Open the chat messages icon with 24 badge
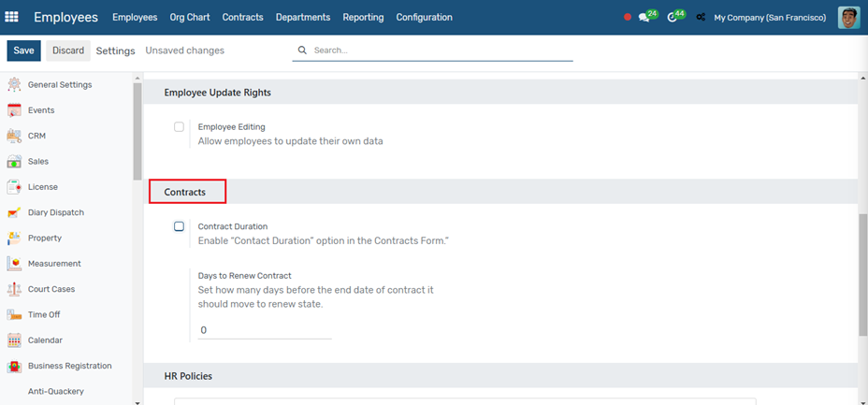The width and height of the screenshot is (868, 405). click(x=644, y=17)
